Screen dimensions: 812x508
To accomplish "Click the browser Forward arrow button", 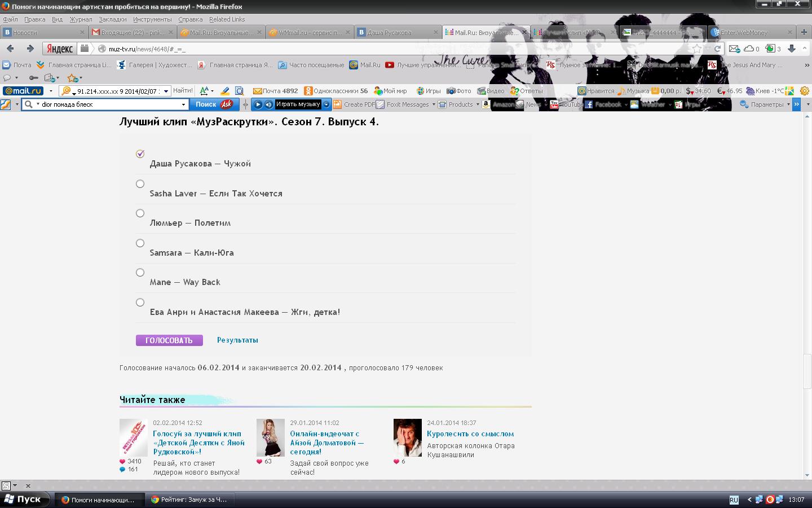I will click(x=30, y=49).
